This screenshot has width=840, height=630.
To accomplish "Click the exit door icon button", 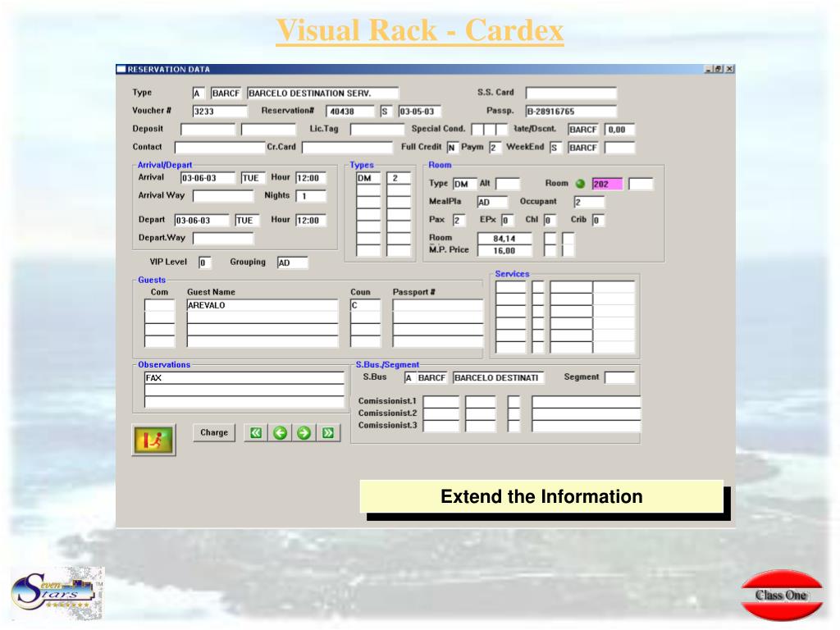I will pos(153,441).
